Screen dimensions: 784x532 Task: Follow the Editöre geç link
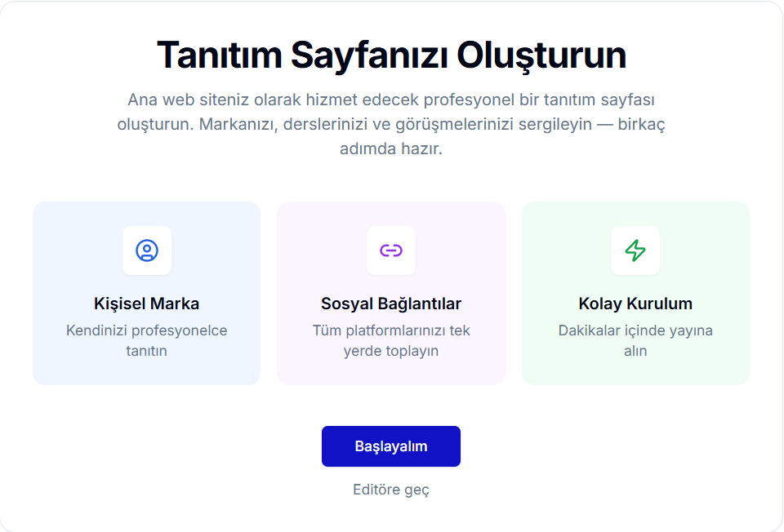pos(391,490)
